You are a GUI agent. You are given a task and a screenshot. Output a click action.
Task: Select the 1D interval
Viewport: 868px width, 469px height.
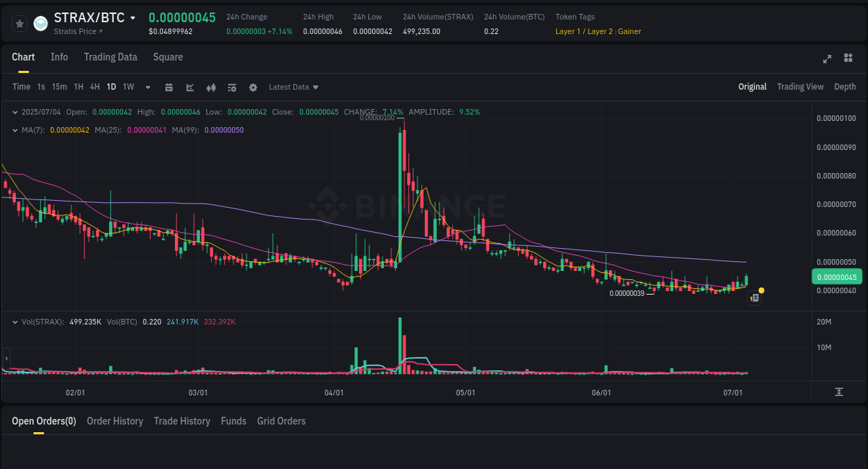[111, 87]
